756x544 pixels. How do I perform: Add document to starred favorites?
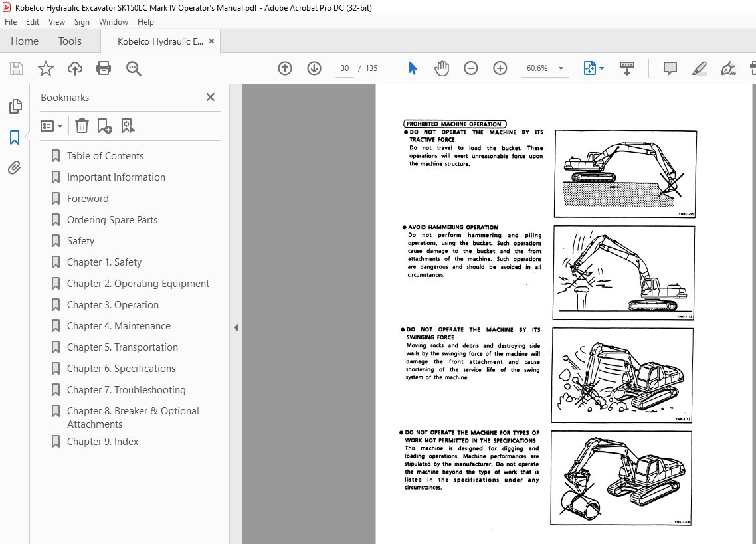click(46, 68)
